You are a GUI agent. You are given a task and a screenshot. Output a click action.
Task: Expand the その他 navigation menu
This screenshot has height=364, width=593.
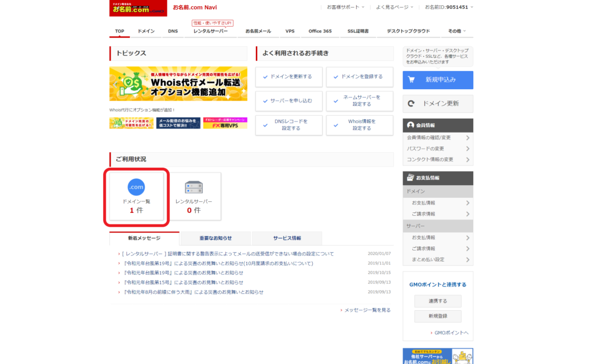tap(457, 31)
